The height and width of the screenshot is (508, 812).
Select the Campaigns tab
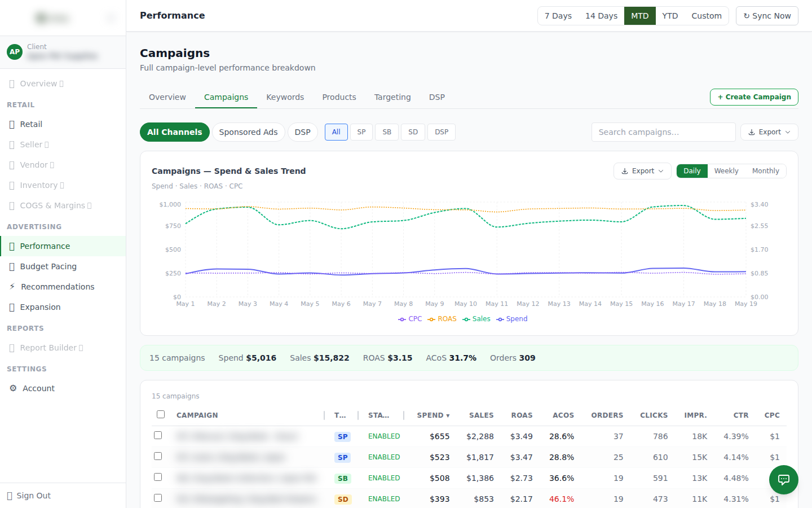(226, 97)
